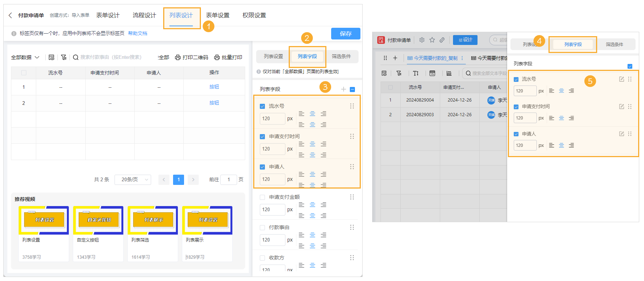Set center alignment for 申请支付时间 in right panel
The height and width of the screenshot is (281, 644).
coord(561,118)
